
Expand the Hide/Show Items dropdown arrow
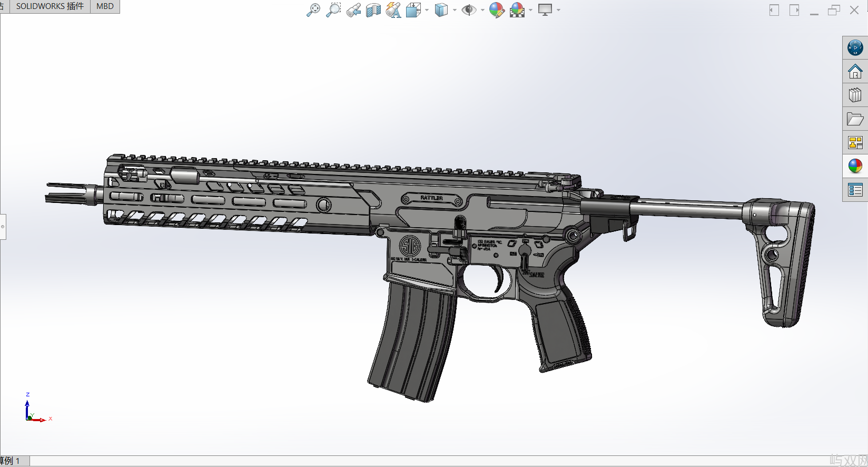click(482, 10)
